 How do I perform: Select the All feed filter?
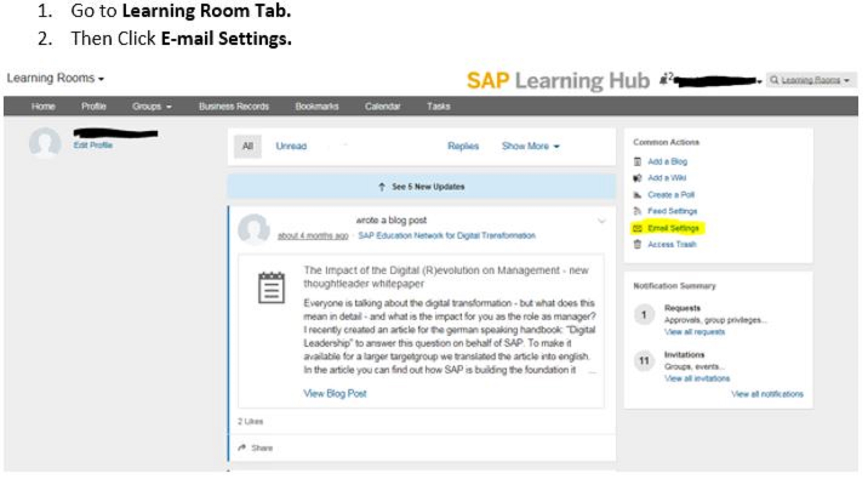click(248, 146)
